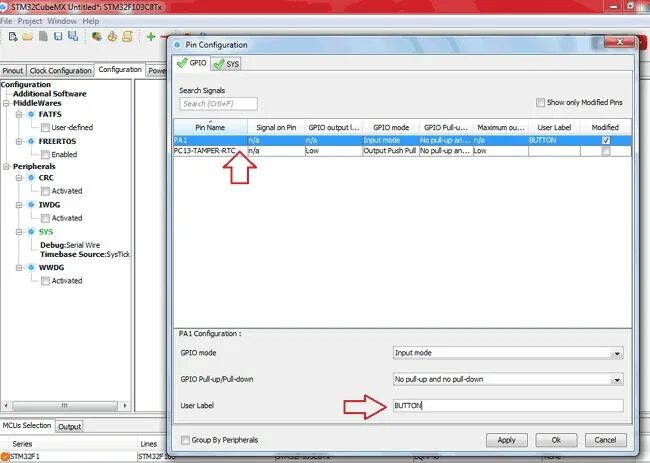This screenshot has height=463, width=650.
Task: Click the WWDG peripheral gear icon
Action: coord(31,268)
